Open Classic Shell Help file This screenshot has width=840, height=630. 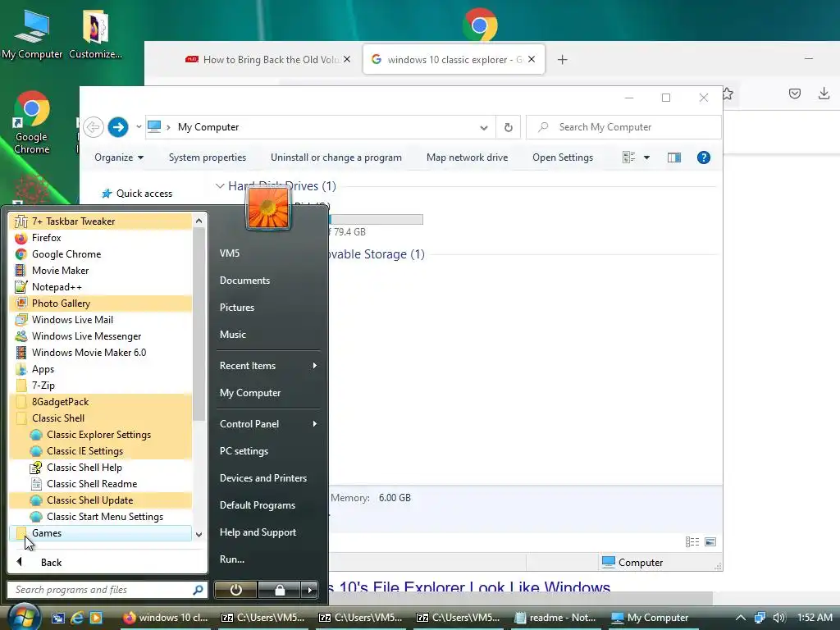pos(100,467)
